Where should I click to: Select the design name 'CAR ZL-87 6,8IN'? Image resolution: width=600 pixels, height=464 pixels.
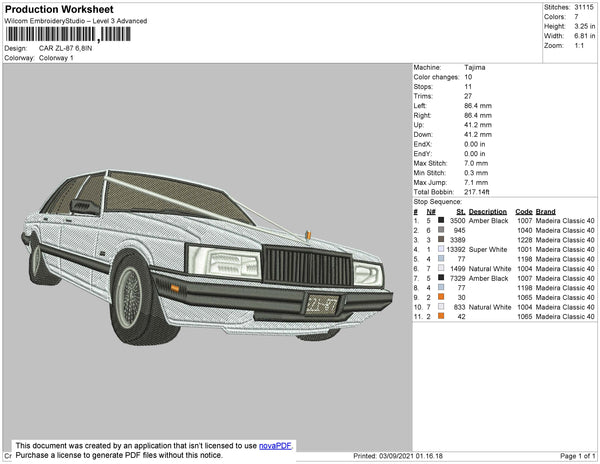click(65, 49)
